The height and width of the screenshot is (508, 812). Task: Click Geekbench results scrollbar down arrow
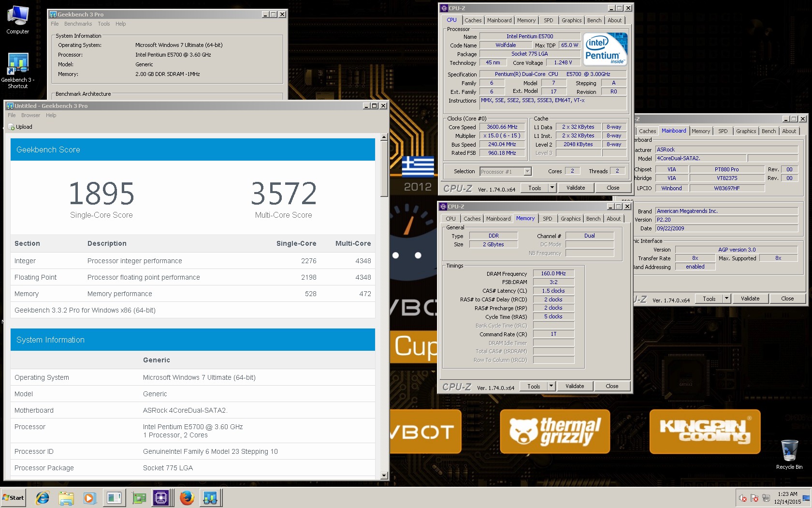(384, 476)
